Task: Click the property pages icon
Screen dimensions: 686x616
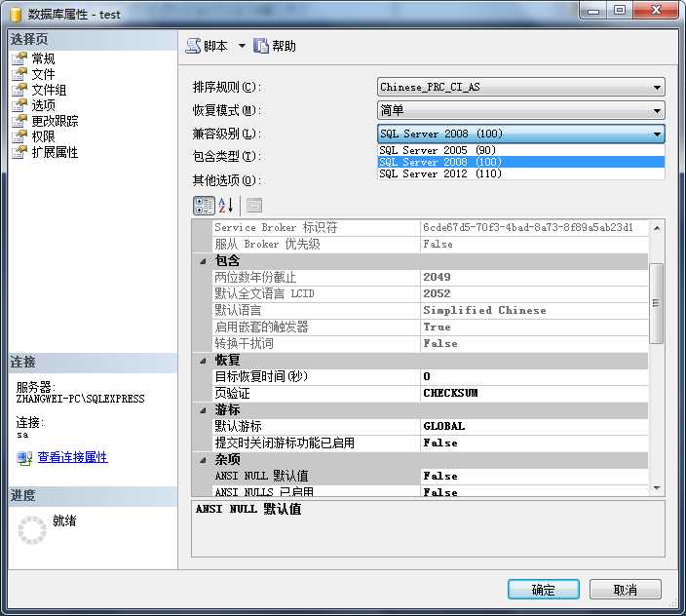Action: tap(253, 206)
